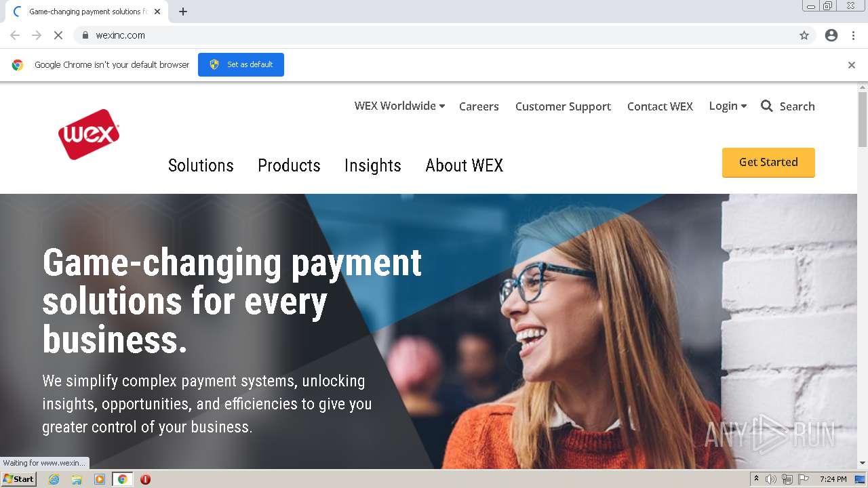Stop loading the page

pos(58,35)
